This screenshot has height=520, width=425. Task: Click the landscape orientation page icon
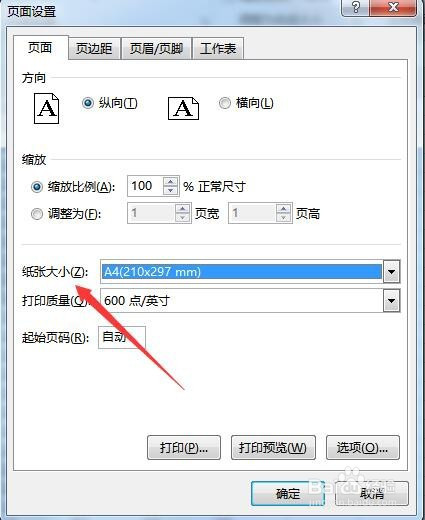click(x=183, y=108)
